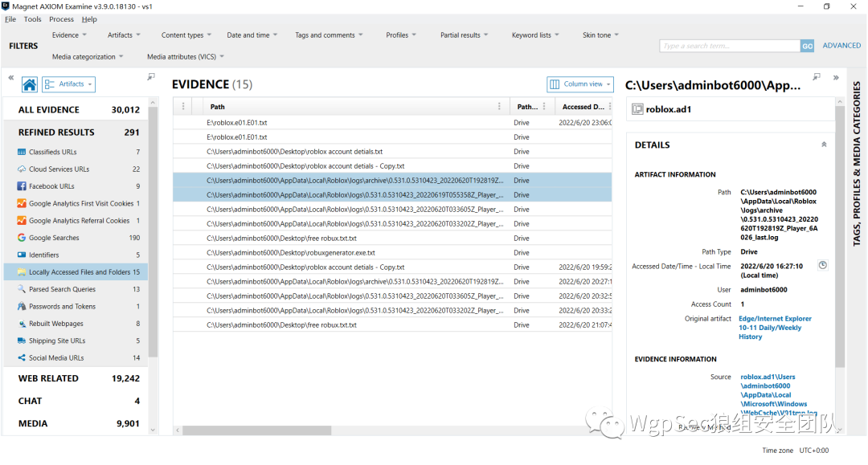Open the Tags, Profiles & Media Categories tab
Screen dimensions: 868x465
pos(857,164)
